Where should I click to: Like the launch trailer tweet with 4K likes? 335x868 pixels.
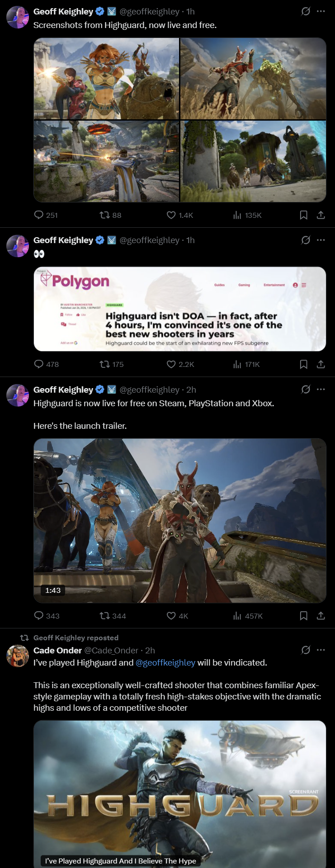178,616
